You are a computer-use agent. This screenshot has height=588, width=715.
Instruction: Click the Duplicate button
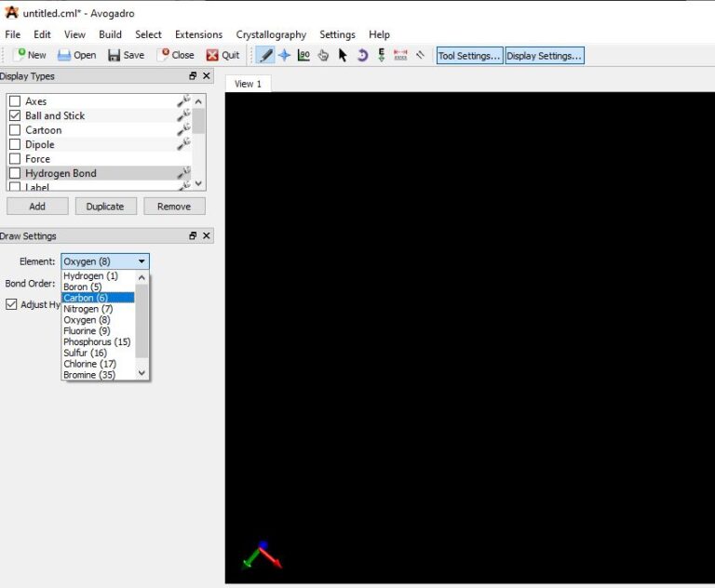(x=105, y=207)
